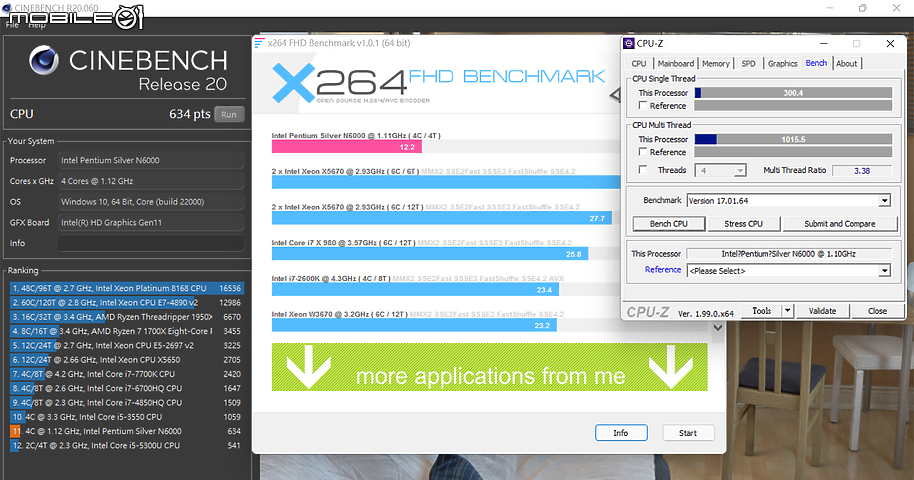The height and width of the screenshot is (480, 914).
Task: Click the Intel i7-2600K 23.4 result bar
Action: [415, 289]
